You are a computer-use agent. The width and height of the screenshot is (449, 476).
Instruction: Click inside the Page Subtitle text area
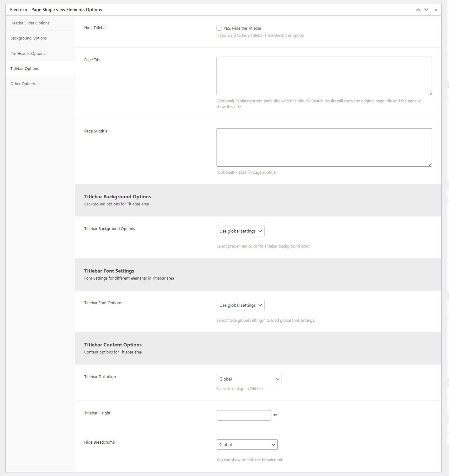tap(324, 147)
